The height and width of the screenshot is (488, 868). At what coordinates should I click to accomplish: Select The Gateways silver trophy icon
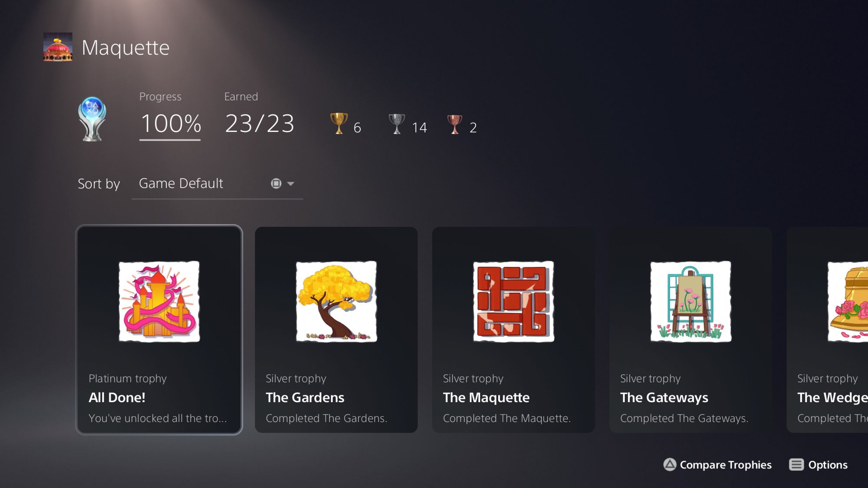pos(691,301)
